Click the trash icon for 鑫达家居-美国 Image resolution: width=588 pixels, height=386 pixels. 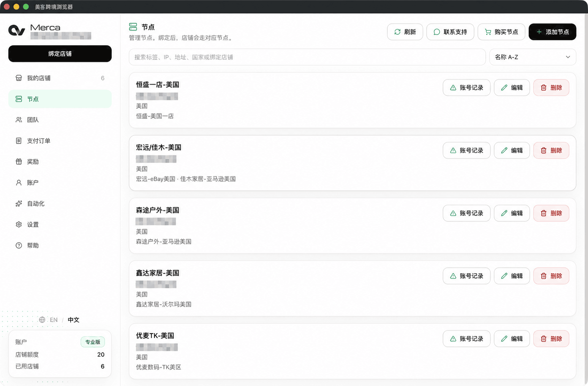click(x=544, y=276)
